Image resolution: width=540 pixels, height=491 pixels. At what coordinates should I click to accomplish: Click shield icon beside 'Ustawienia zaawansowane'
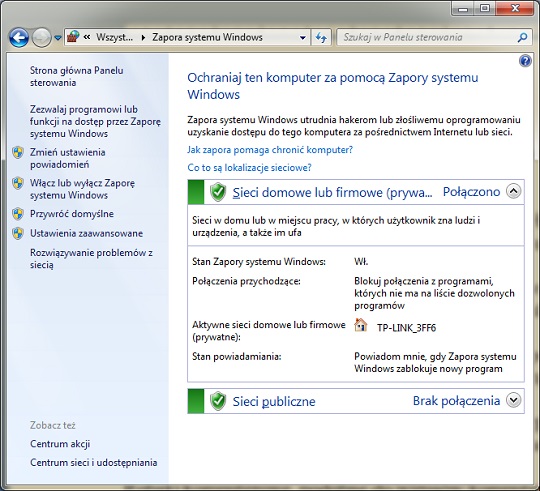tap(18, 233)
